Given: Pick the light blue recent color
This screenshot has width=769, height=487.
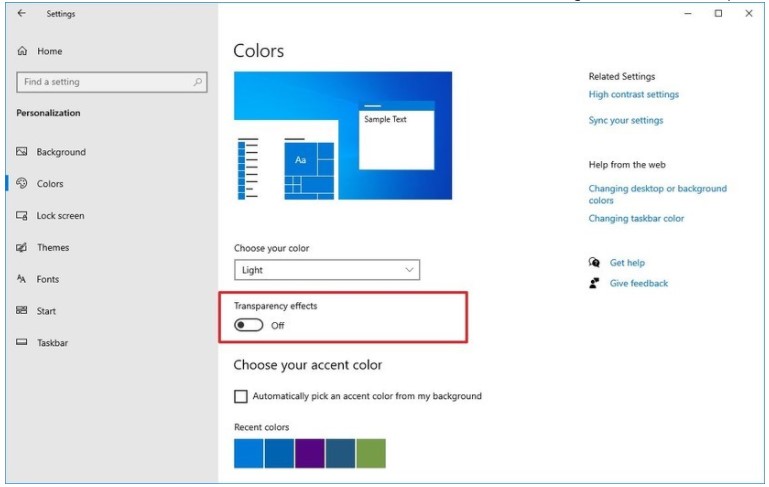Looking at the screenshot, I should click(249, 453).
